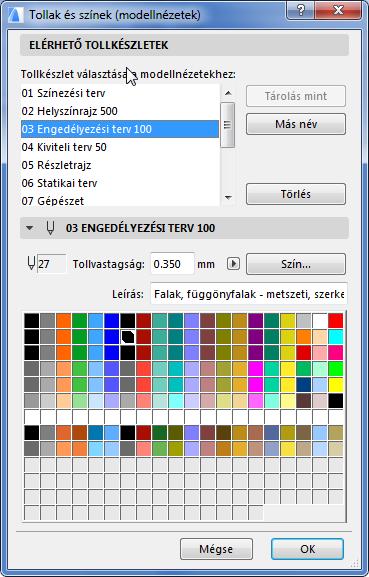
Task: Pick the red swatch ending the top row
Action: (336, 321)
